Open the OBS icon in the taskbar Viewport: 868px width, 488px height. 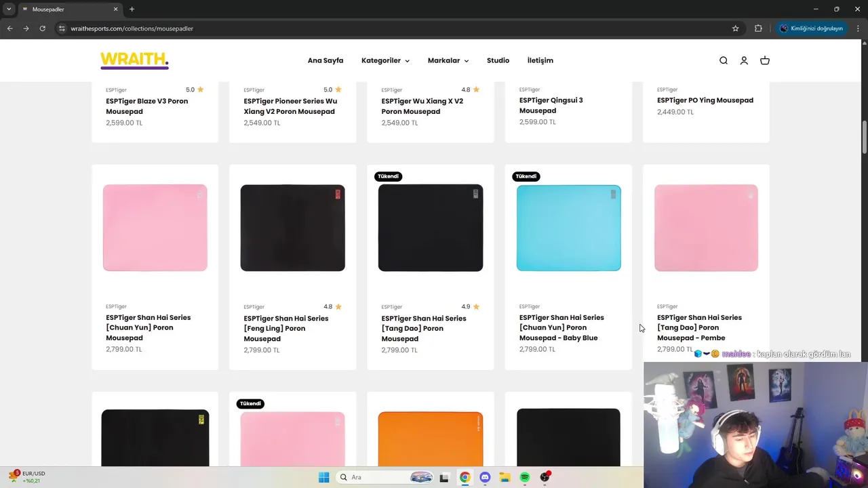click(x=545, y=477)
